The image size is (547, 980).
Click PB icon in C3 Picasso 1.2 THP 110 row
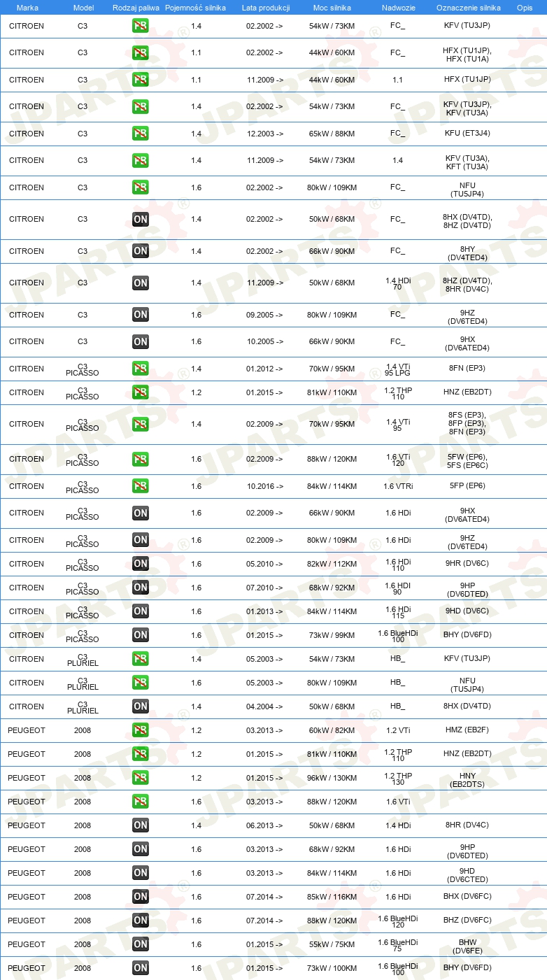click(x=141, y=392)
